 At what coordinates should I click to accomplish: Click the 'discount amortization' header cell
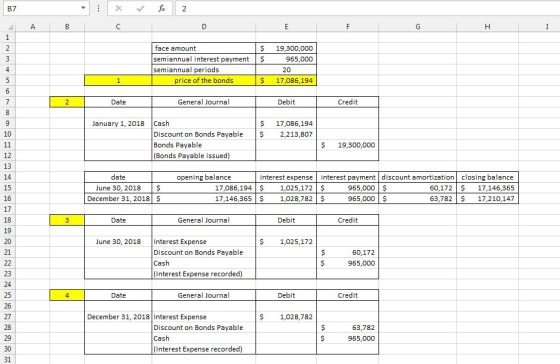pyautogui.click(x=418, y=177)
